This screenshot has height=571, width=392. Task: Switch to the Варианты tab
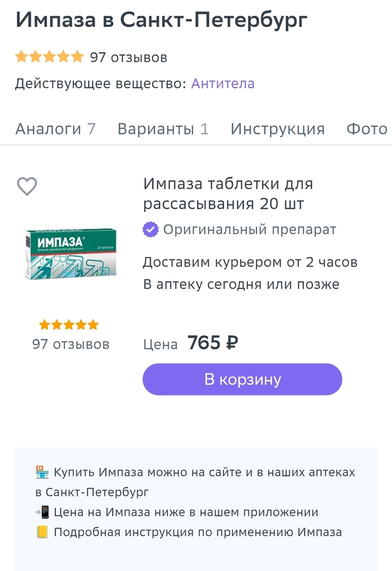(162, 129)
